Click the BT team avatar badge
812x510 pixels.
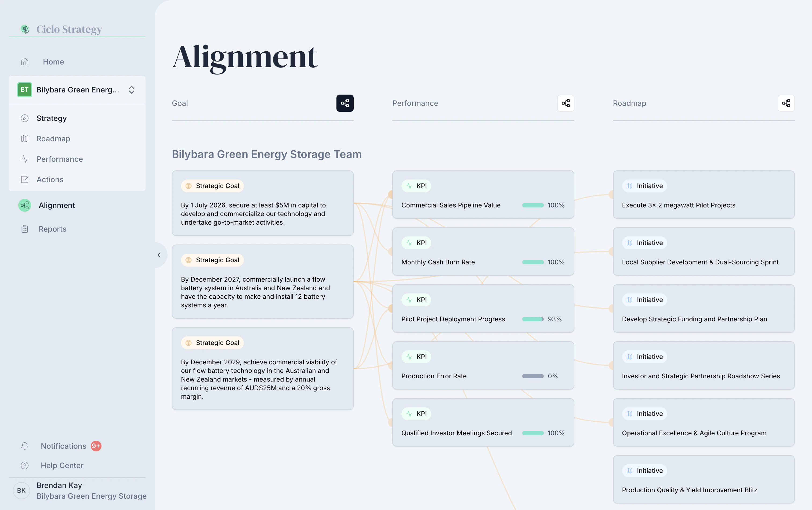pyautogui.click(x=25, y=90)
